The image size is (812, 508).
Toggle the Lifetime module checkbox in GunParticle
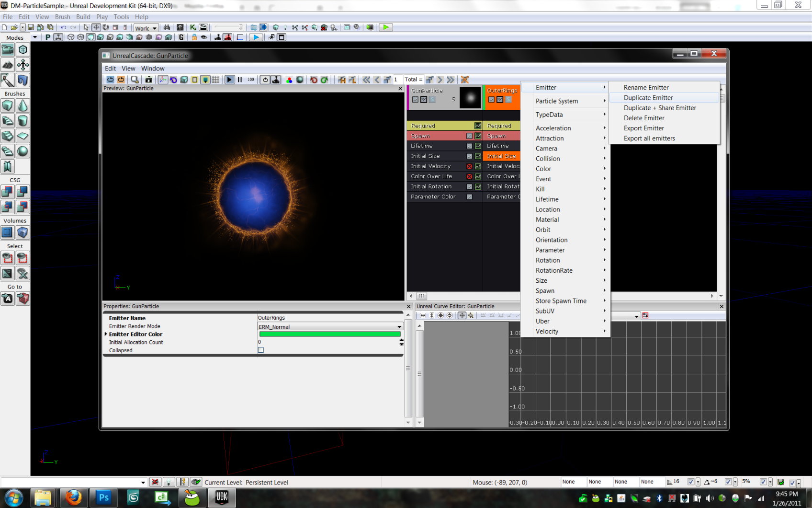coord(469,146)
